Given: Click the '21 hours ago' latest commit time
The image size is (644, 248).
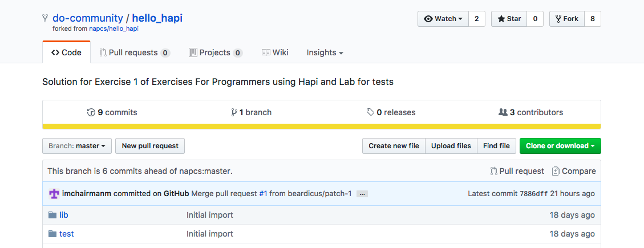Looking at the screenshot, I should point(572,193).
